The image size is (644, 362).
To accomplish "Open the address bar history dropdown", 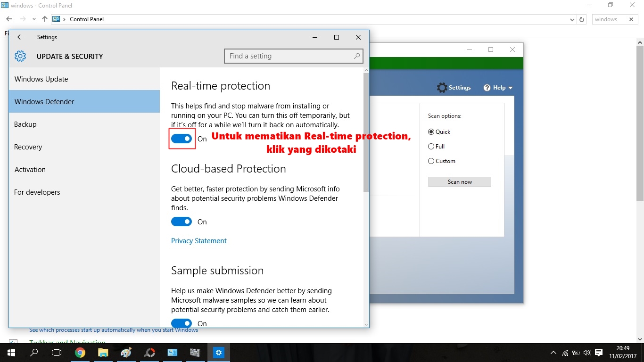I will click(x=572, y=19).
